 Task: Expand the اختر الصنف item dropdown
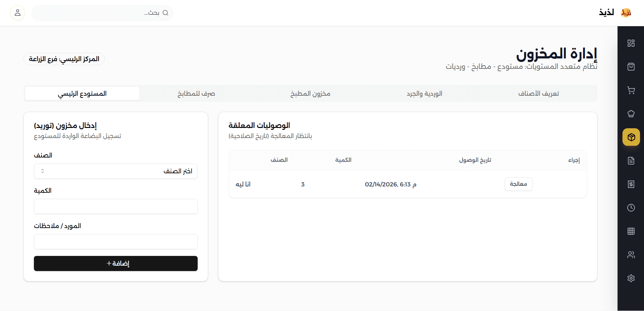coord(116,171)
